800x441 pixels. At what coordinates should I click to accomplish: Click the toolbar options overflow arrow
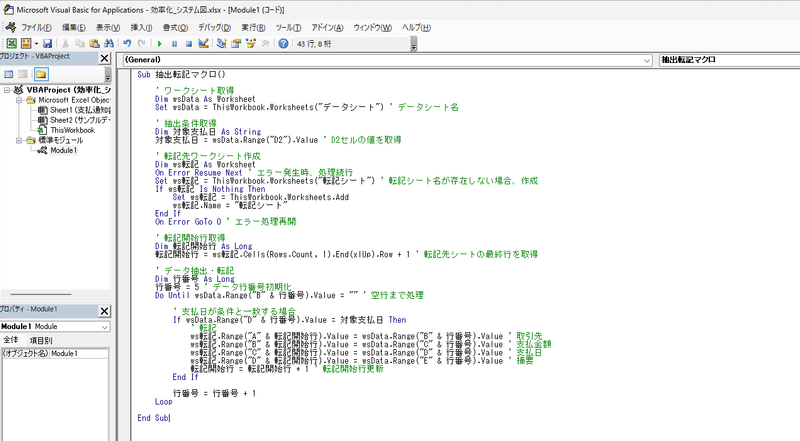click(x=414, y=45)
